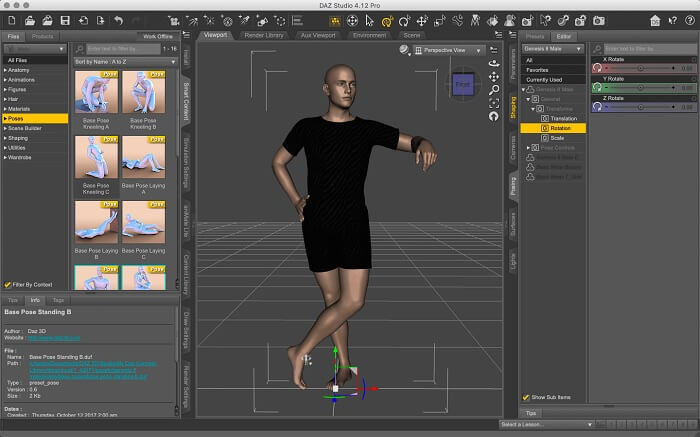Click the Y Rotate reset rotation icon
This screenshot has height=437, width=700.
click(597, 87)
